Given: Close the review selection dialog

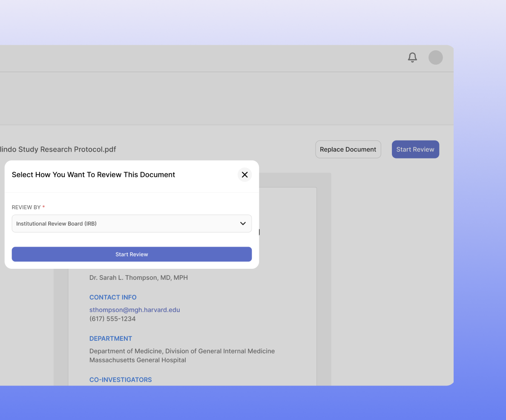Looking at the screenshot, I should tap(244, 175).
